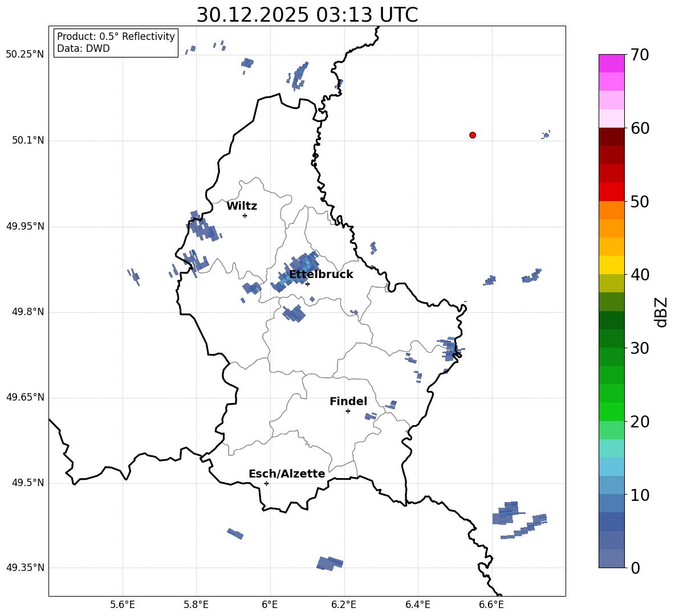This screenshot has width=675, height=616.
Task: Click the 6.6°E longitude label
Action: (491, 605)
